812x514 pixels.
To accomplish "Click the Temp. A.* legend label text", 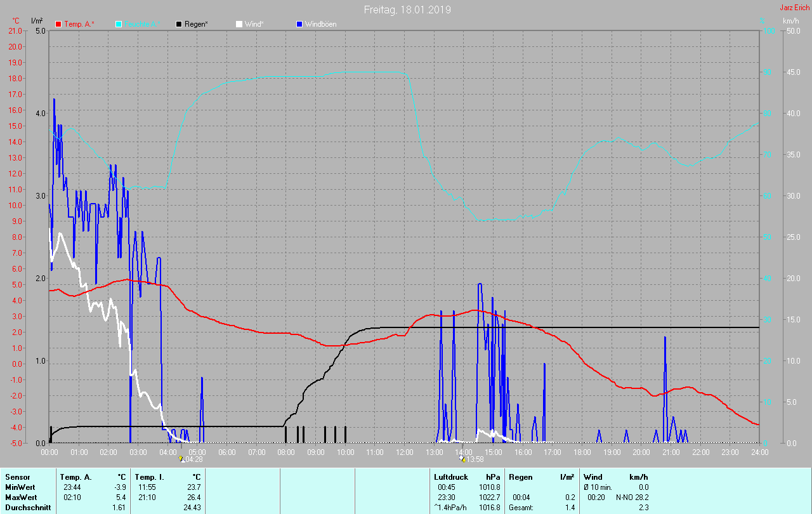I will pyautogui.click(x=79, y=24).
